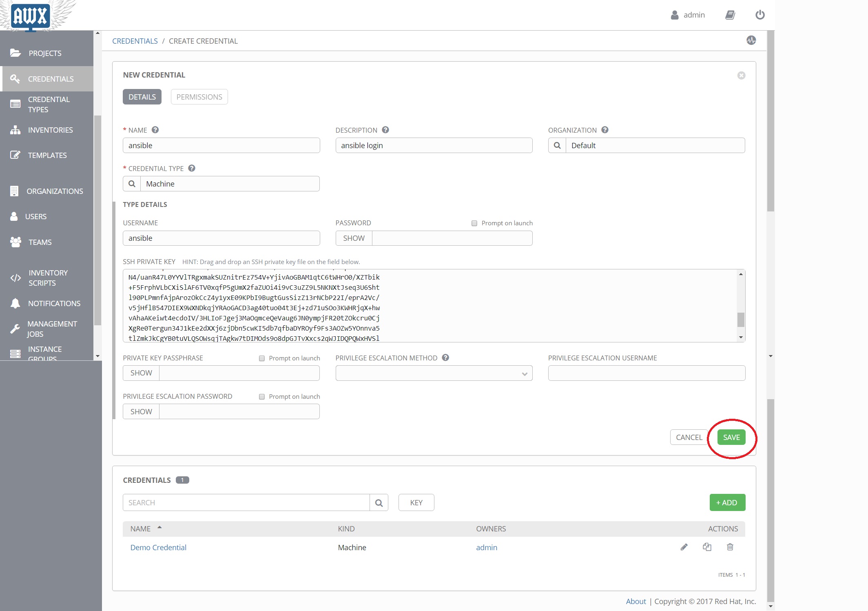Select the Details tab
The image size is (868, 611).
[142, 97]
